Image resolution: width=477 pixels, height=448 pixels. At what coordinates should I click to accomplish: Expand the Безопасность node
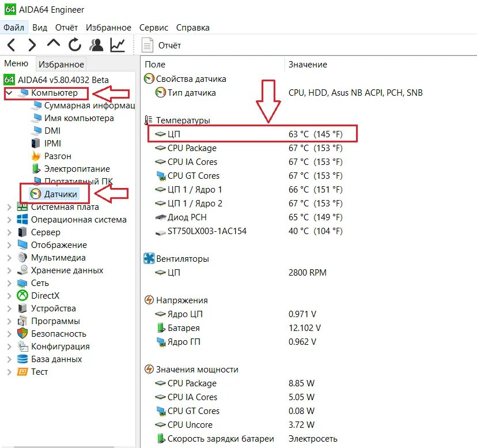[9, 334]
